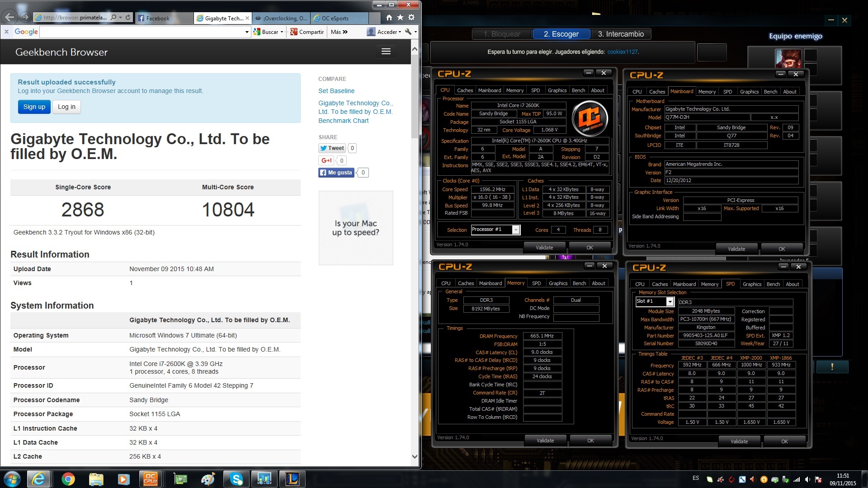Click the Set Baseline link

pos(336,91)
